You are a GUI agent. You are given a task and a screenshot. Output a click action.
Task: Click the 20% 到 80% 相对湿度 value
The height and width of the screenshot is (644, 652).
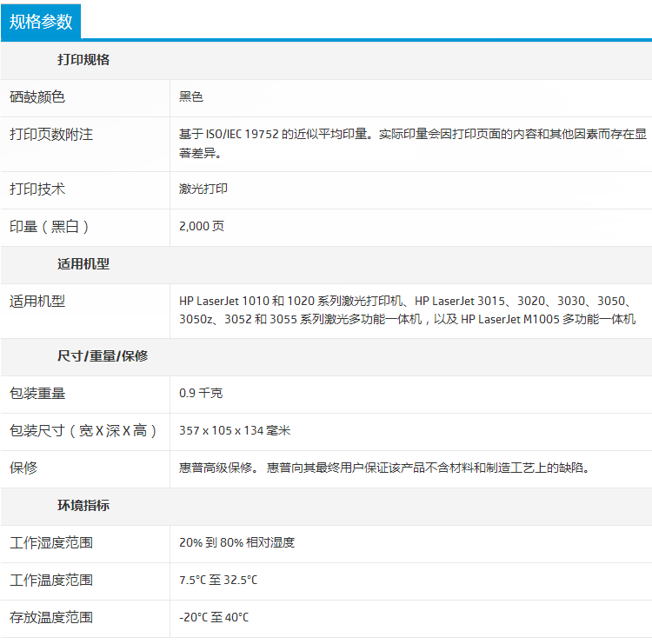click(237, 542)
